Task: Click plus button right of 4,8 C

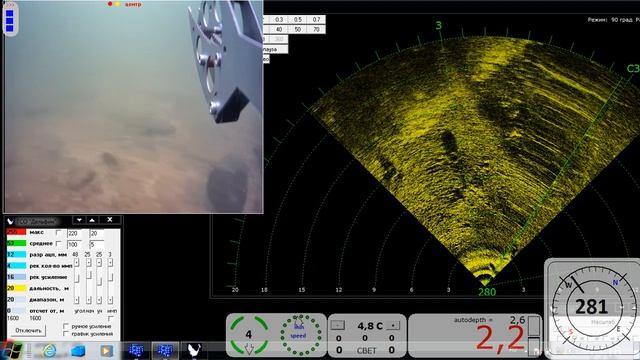Action: pos(393,325)
